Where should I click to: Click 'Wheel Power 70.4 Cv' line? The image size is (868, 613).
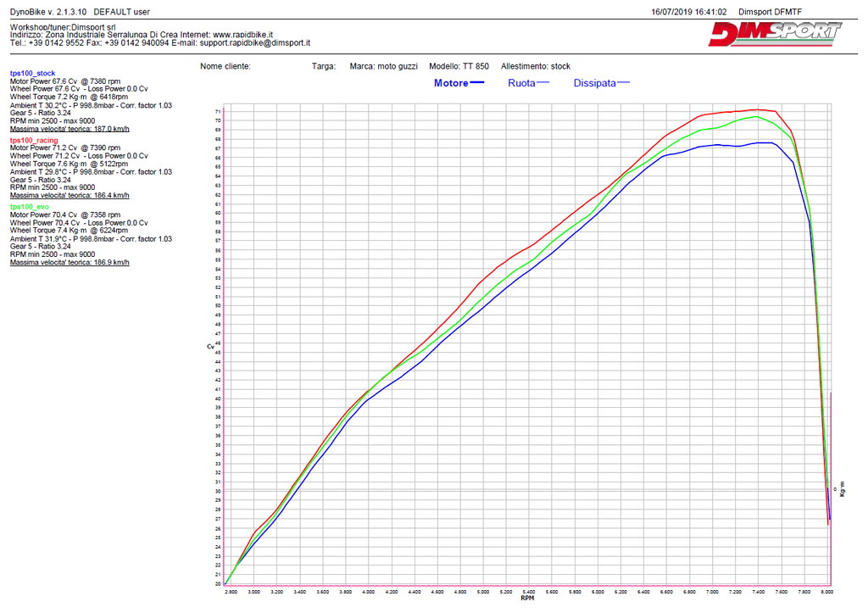(x=79, y=223)
